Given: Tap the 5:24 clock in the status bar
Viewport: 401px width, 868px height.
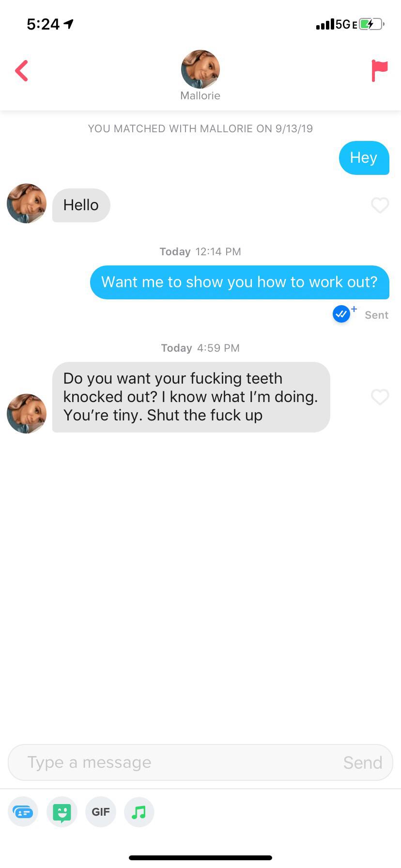Looking at the screenshot, I should click(x=43, y=24).
